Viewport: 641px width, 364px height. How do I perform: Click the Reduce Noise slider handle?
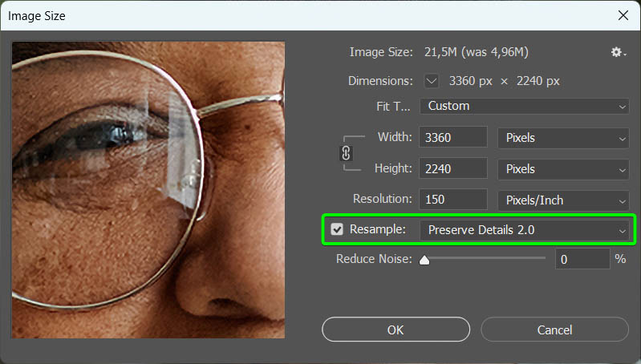pos(424,260)
